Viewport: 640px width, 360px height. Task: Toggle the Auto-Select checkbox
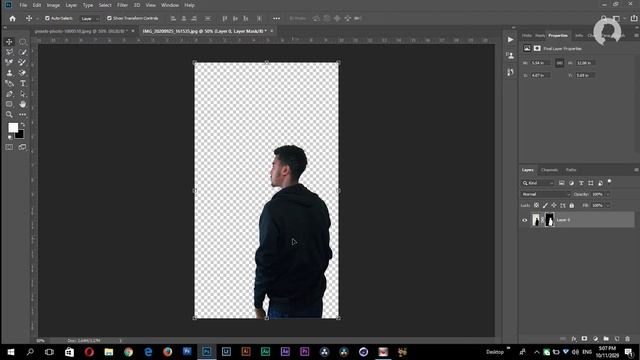47,18
